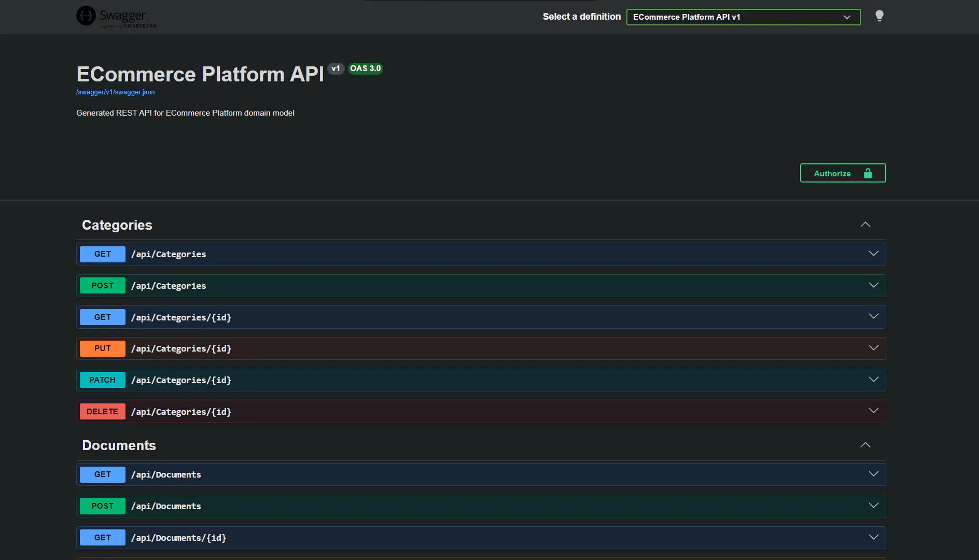Expand GET /api/Categories chevron

[873, 254]
